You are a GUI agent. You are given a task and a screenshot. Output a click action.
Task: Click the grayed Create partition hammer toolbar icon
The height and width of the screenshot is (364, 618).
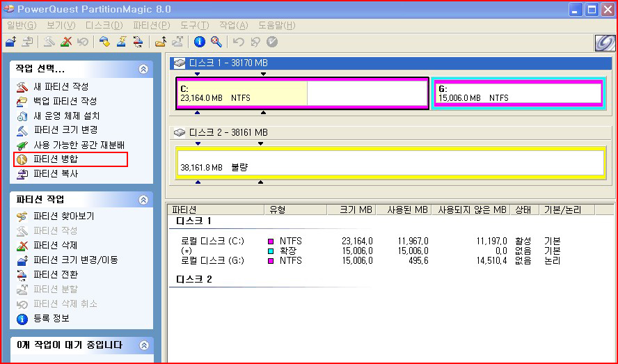click(49, 41)
